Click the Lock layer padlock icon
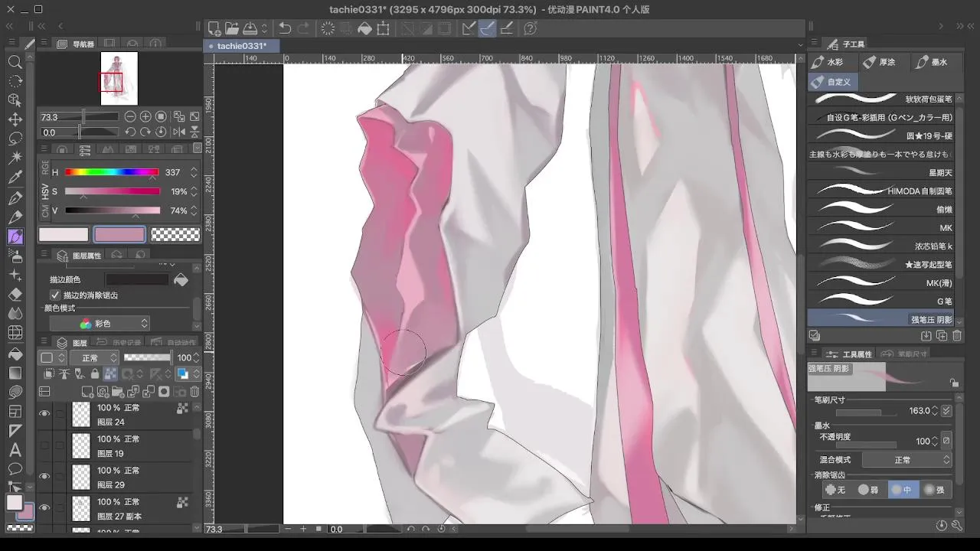This screenshot has height=551, width=980. coord(94,374)
